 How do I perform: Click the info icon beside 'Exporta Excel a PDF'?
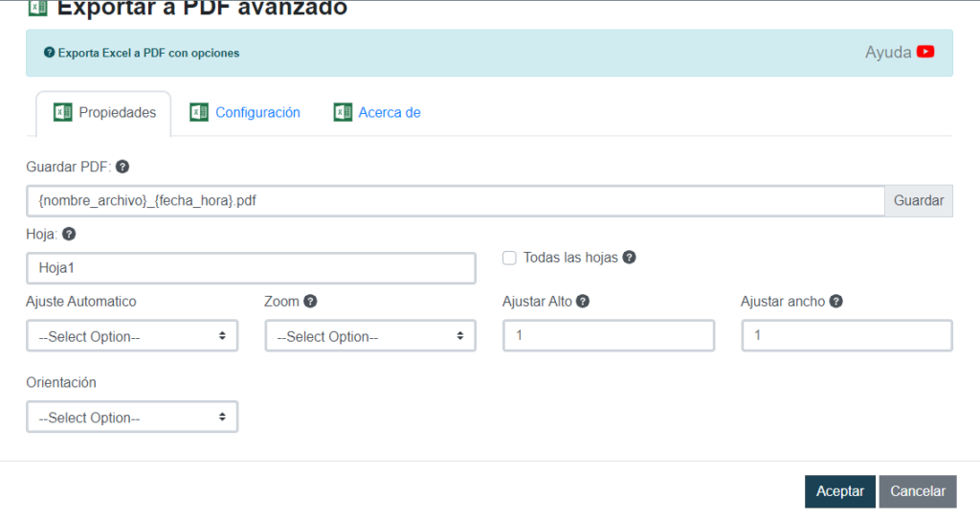[x=50, y=53]
